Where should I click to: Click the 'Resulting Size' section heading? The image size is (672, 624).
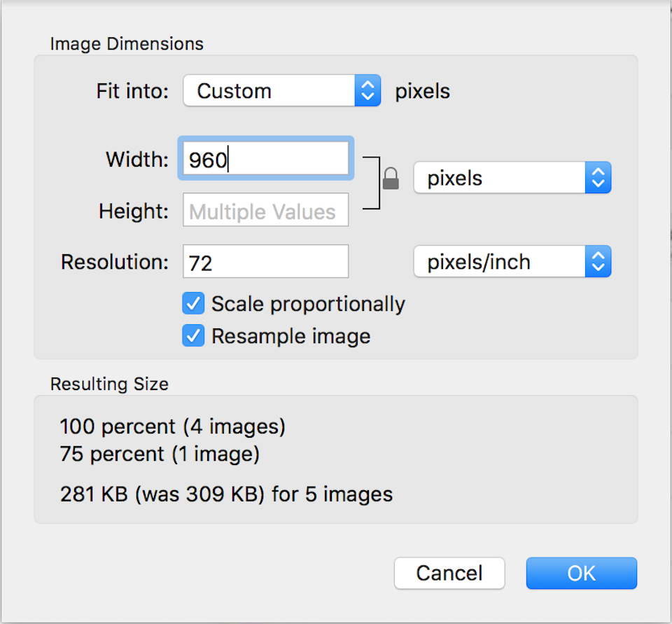point(109,384)
